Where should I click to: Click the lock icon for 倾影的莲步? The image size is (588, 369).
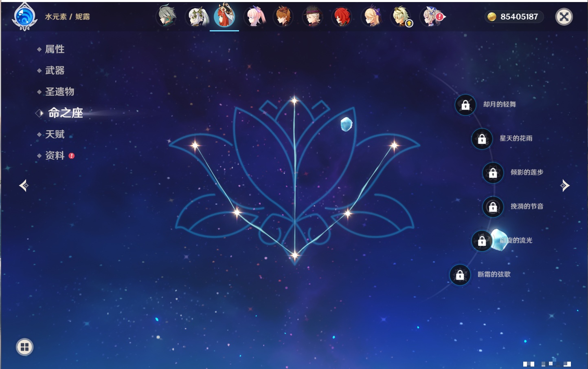493,173
